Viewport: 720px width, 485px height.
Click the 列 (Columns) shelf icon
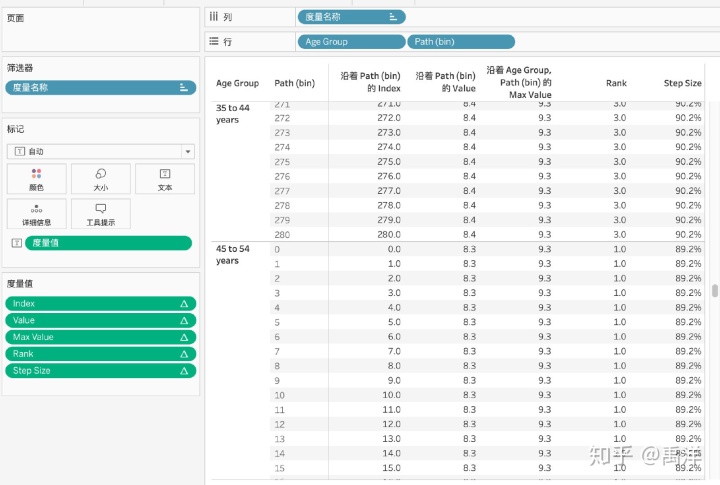[x=214, y=17]
